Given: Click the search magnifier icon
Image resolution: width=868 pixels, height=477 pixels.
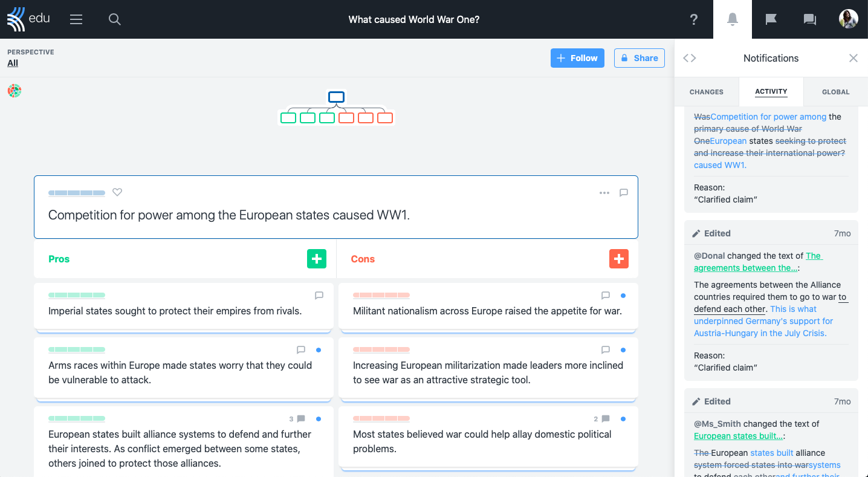Looking at the screenshot, I should [x=115, y=19].
